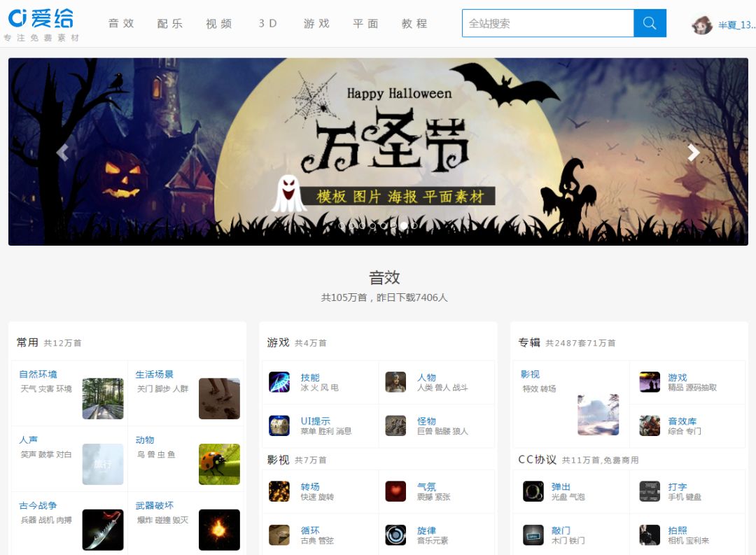
Task: Select the highlighted white banner pagination dot
Action: pos(404,225)
